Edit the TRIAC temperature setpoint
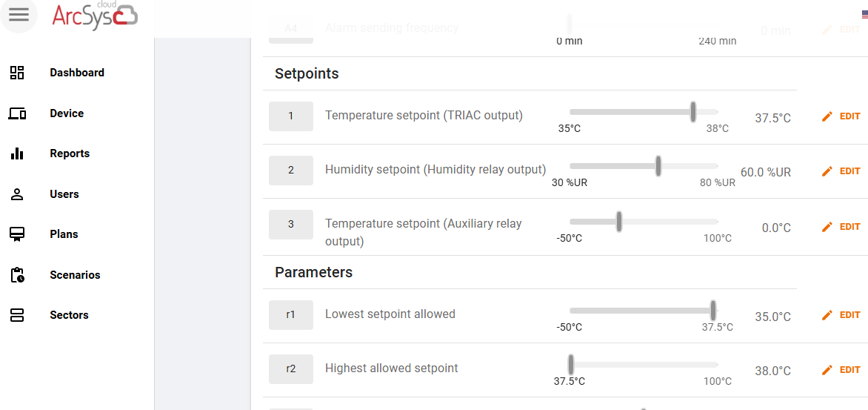Screen dimensions: 868x410 pyautogui.click(x=841, y=116)
